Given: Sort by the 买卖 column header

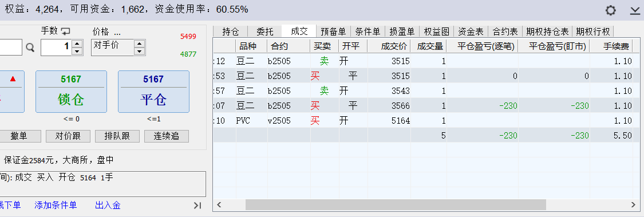Looking at the screenshot, I should click(325, 46).
